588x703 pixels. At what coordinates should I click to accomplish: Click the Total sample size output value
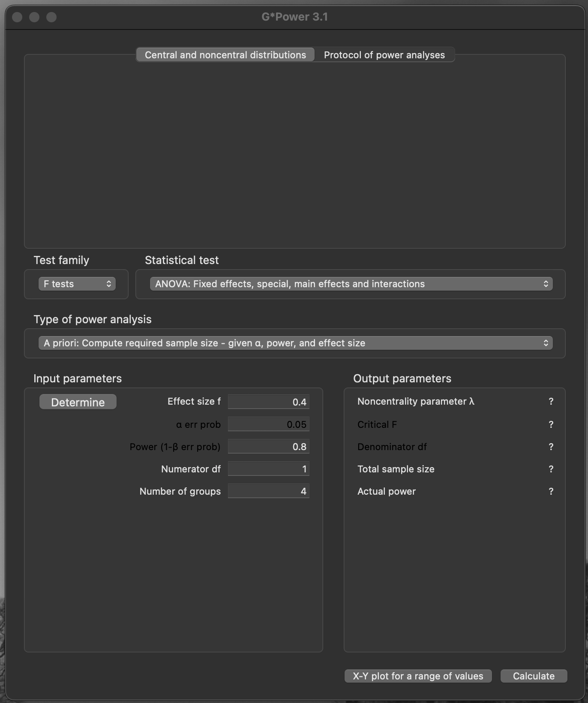tap(551, 469)
